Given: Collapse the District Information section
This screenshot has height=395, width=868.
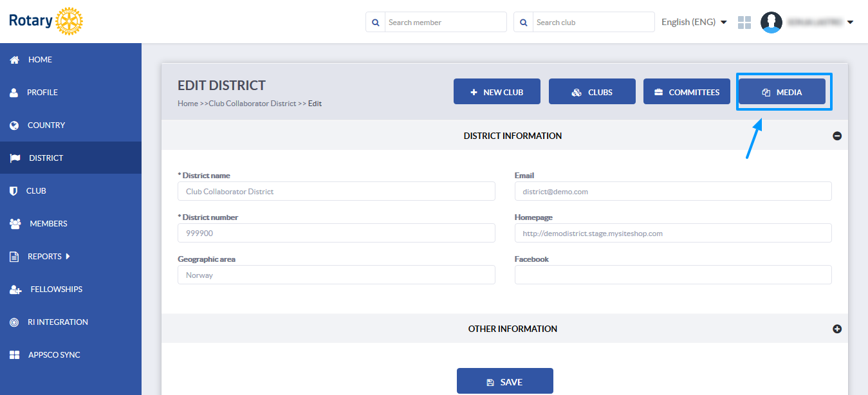Looking at the screenshot, I should pos(837,136).
